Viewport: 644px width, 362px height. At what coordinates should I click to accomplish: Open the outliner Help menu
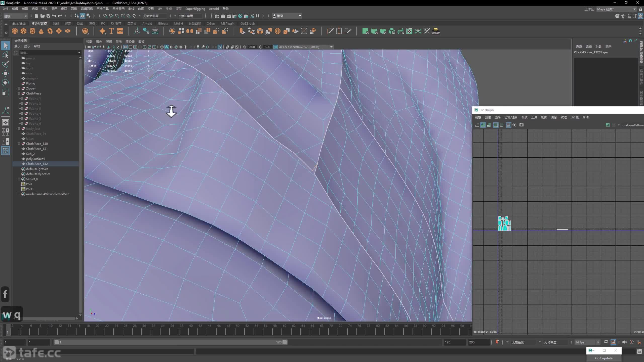[x=37, y=46]
